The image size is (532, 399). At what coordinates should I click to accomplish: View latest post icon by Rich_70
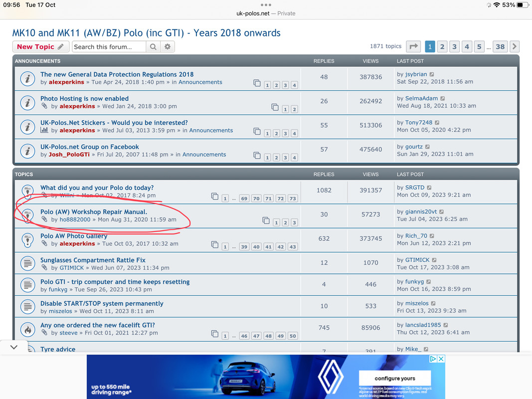click(x=432, y=235)
